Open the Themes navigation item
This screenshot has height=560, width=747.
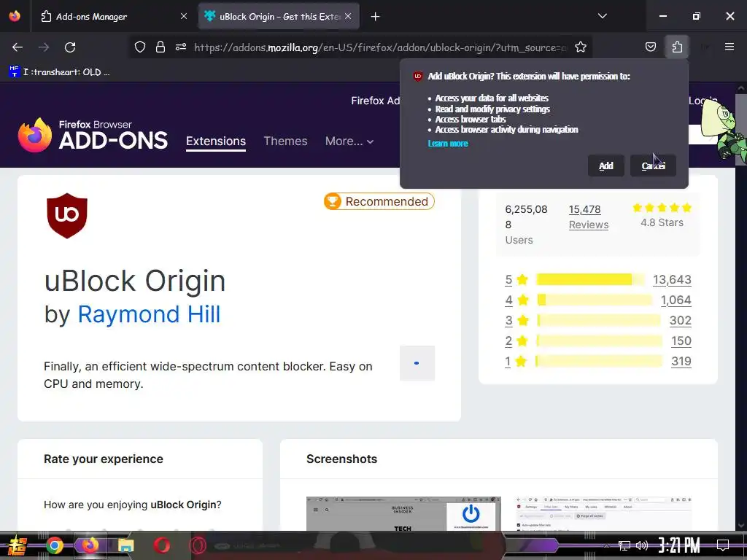pos(285,141)
